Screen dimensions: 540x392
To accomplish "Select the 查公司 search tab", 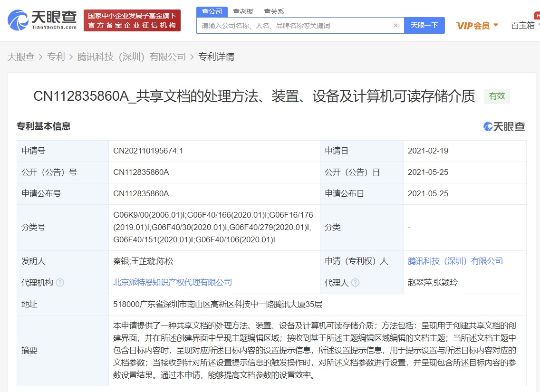I will [x=212, y=11].
